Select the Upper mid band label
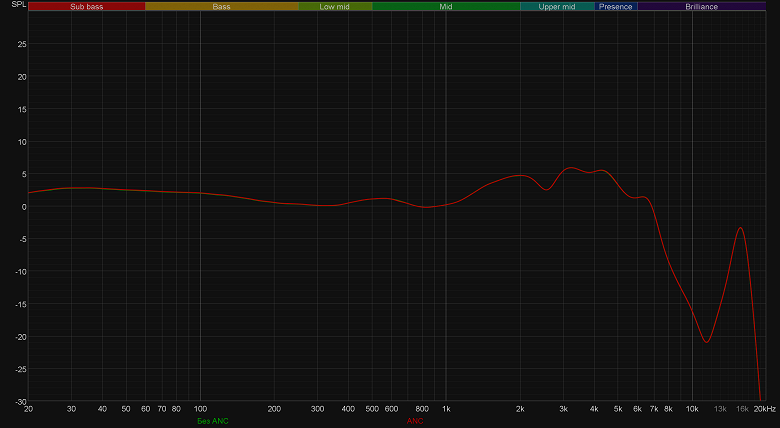 point(557,6)
